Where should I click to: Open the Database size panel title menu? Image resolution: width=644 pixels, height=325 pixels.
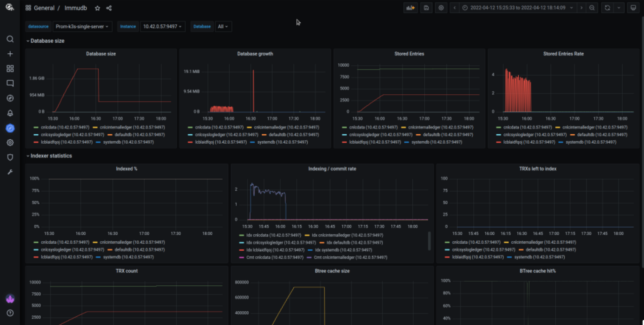click(x=101, y=54)
